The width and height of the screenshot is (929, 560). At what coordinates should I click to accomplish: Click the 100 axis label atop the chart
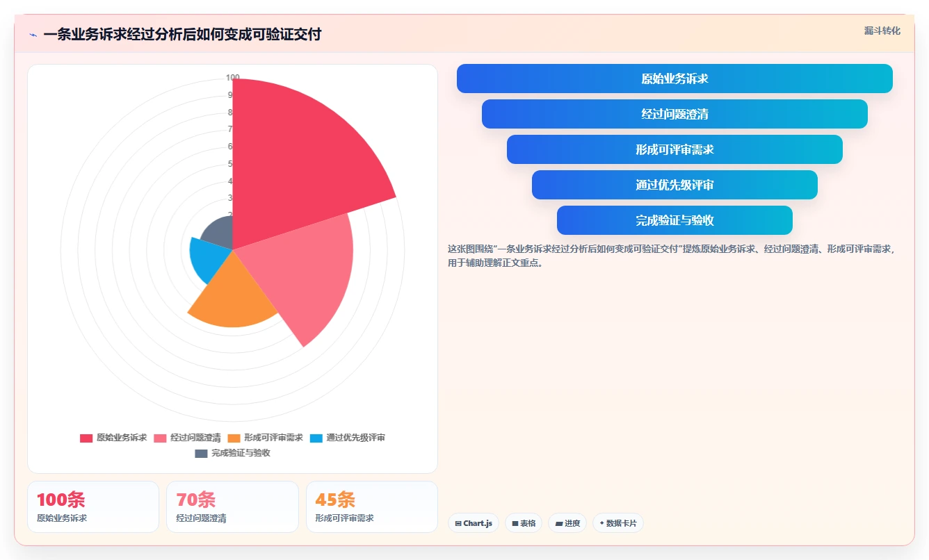pyautogui.click(x=233, y=78)
